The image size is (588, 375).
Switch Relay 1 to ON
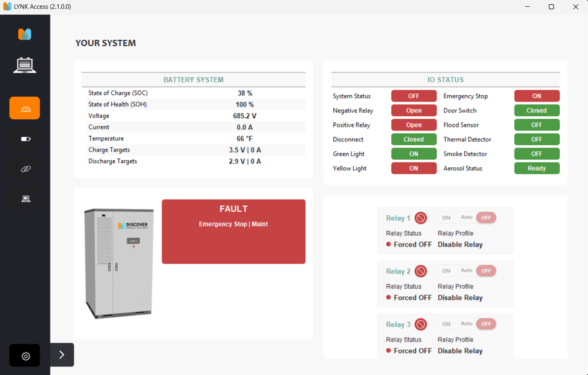(x=446, y=218)
